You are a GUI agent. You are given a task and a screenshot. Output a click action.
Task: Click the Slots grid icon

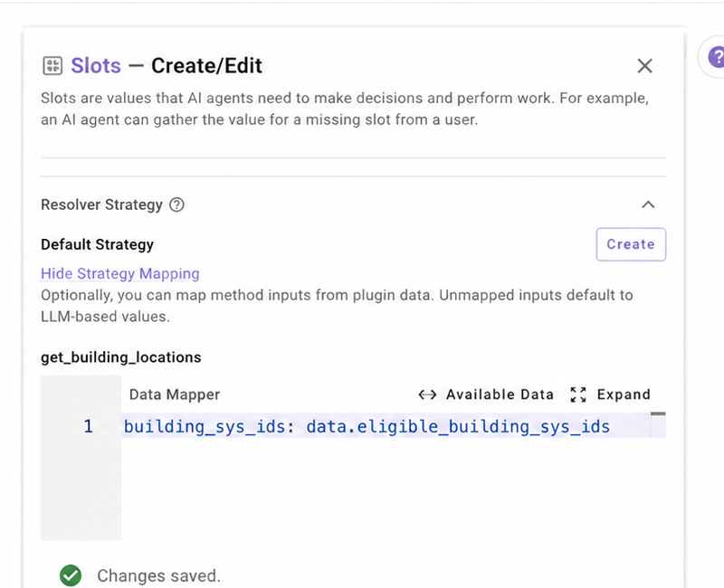click(x=52, y=65)
